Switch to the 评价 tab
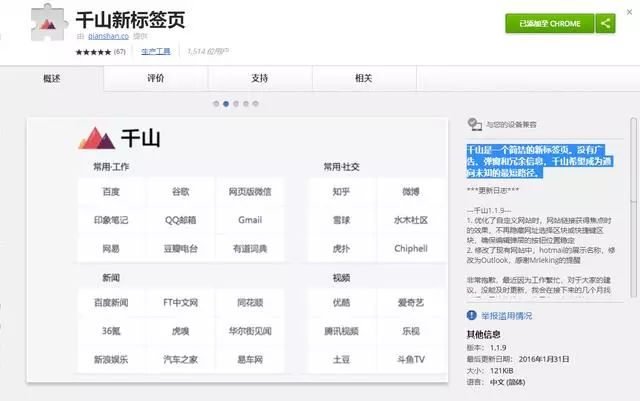The image size is (640, 401). (156, 78)
